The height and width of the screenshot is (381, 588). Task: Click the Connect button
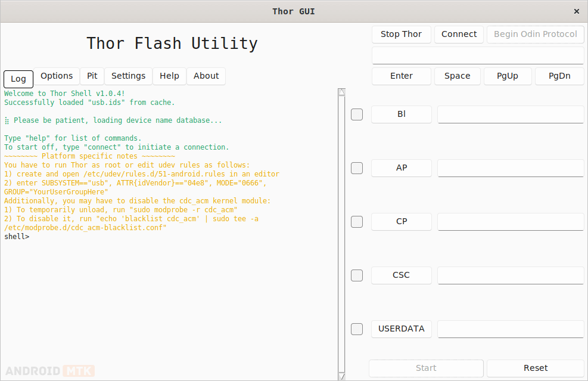click(459, 34)
